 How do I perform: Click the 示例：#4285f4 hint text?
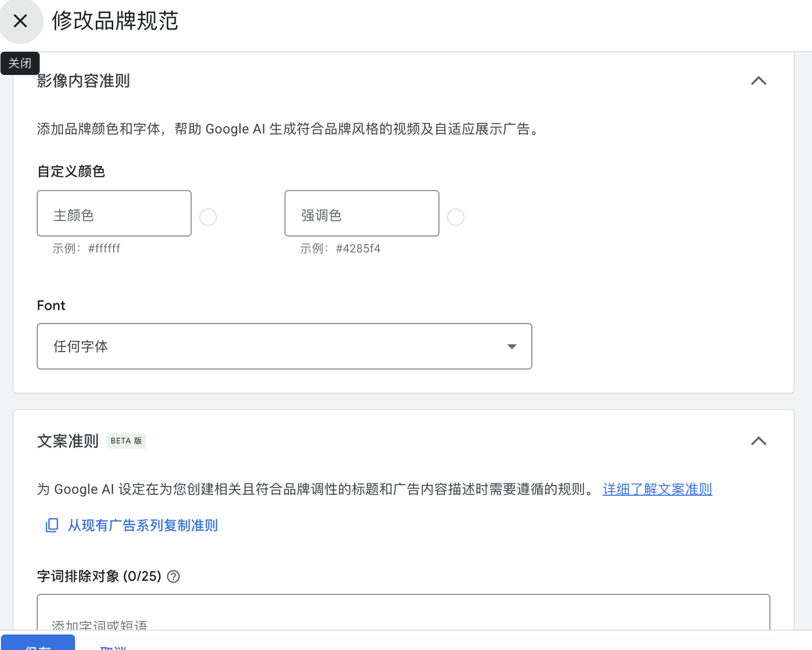(x=340, y=249)
